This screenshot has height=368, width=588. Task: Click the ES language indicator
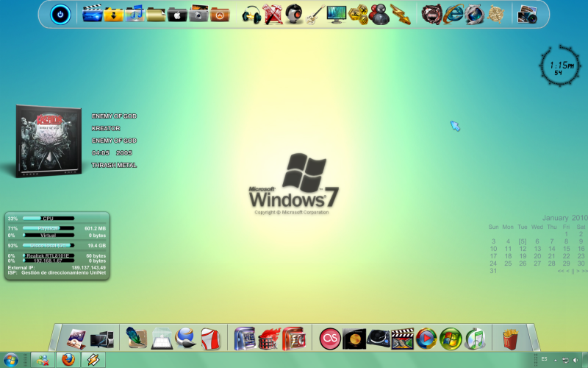(544, 359)
